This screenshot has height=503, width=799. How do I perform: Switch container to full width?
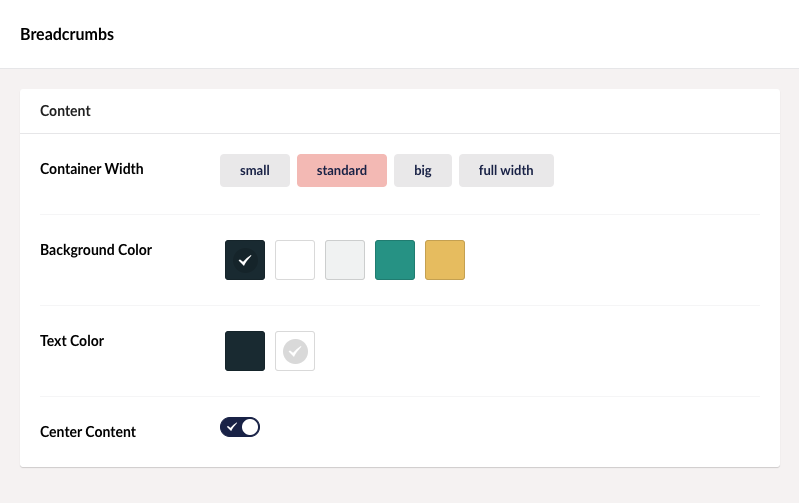point(506,170)
